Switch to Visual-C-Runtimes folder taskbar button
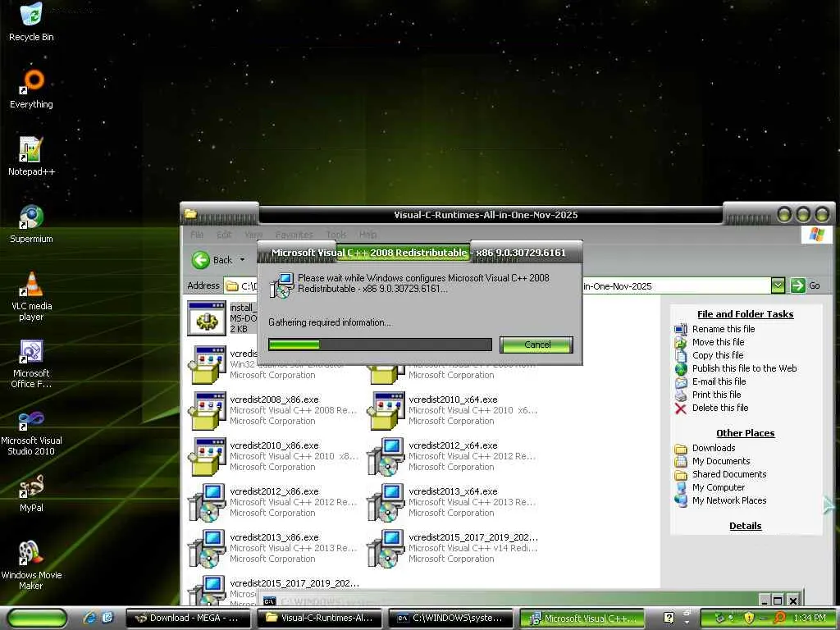Screen dimensions: 840x630 (320, 618)
